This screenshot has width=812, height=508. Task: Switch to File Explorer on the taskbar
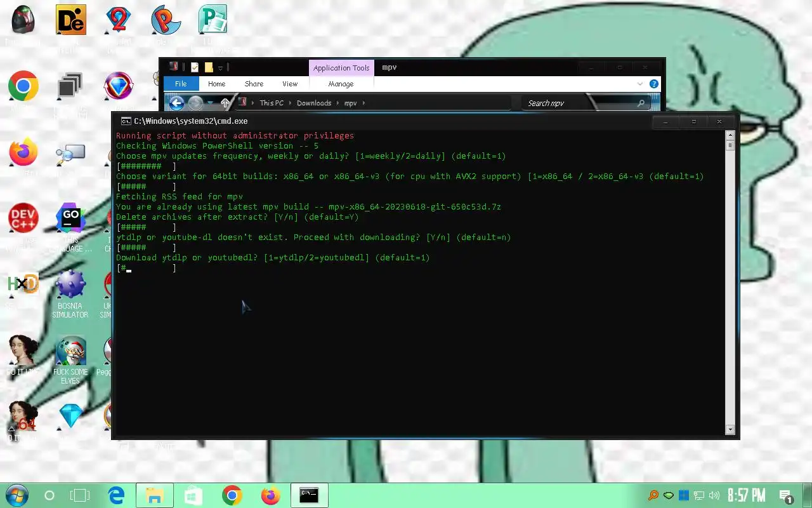tap(155, 495)
